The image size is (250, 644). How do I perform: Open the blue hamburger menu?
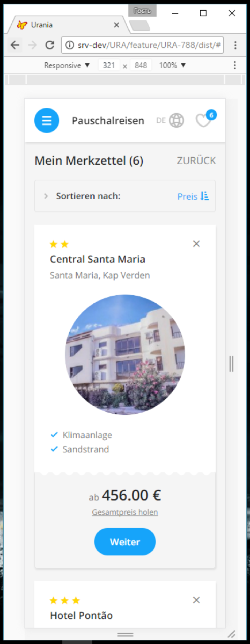pyautogui.click(x=47, y=120)
